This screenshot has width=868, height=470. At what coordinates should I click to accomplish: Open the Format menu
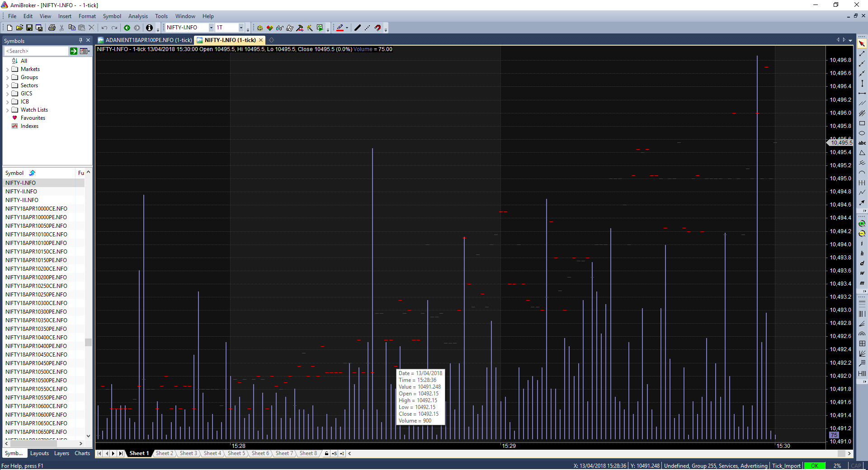pyautogui.click(x=87, y=16)
